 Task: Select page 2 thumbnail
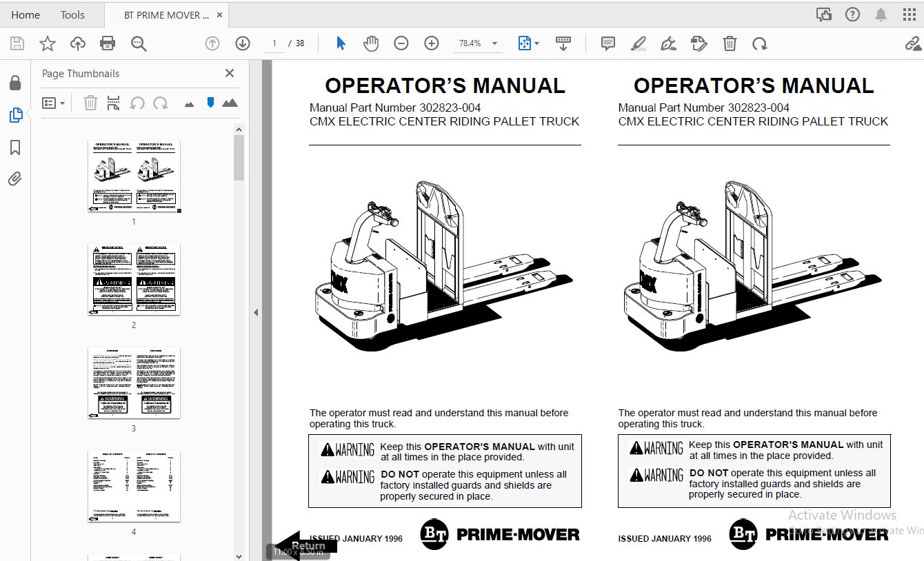coord(134,280)
